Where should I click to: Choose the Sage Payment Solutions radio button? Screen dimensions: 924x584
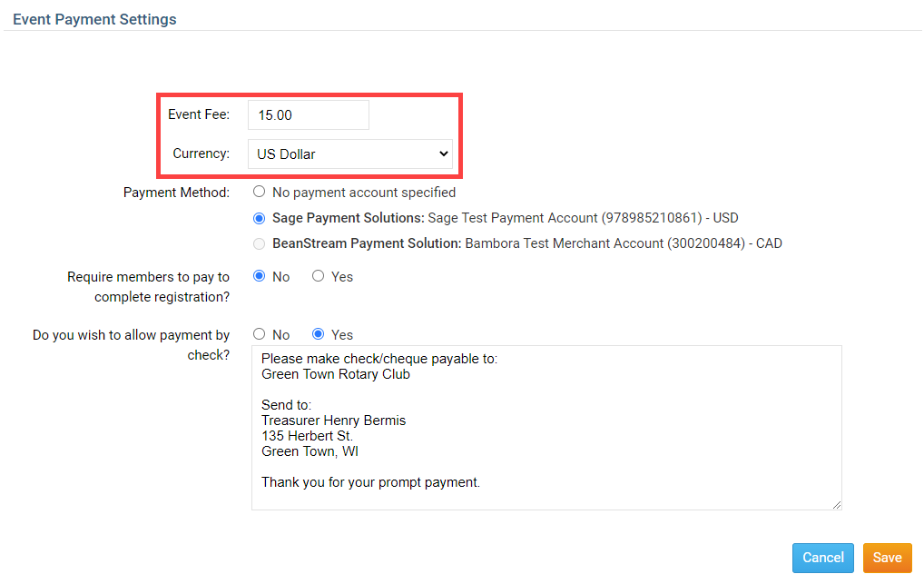(x=260, y=218)
